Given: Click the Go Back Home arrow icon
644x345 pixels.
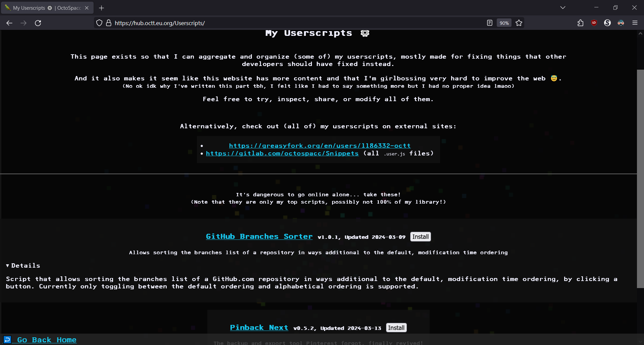Looking at the screenshot, I should coord(7,339).
